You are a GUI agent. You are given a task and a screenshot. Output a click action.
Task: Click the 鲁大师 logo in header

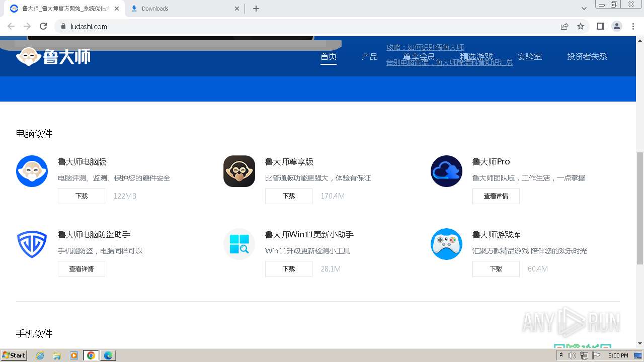[53, 56]
